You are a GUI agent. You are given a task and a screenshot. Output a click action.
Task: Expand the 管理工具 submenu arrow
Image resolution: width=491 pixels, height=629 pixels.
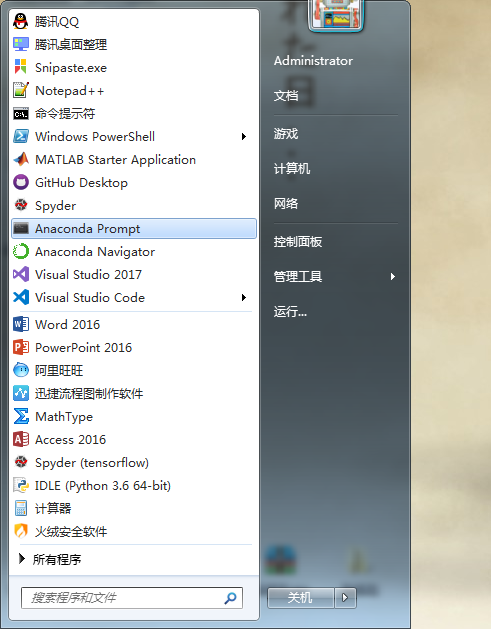click(x=393, y=276)
